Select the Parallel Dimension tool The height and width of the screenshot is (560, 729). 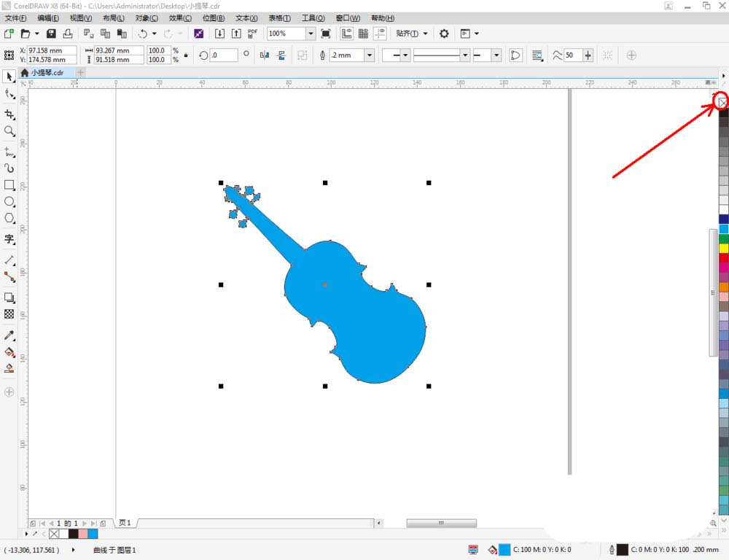(x=9, y=260)
